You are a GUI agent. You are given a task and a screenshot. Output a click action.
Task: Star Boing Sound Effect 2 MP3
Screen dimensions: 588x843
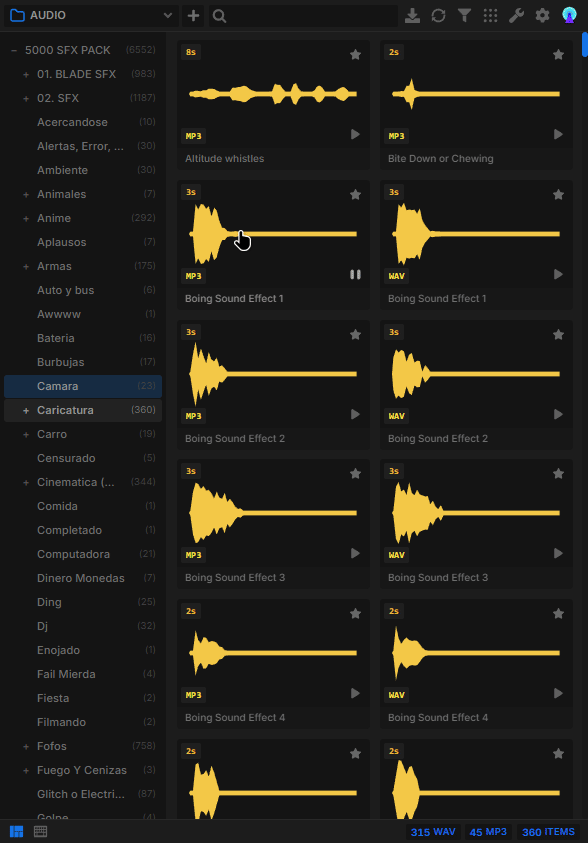[x=355, y=335]
